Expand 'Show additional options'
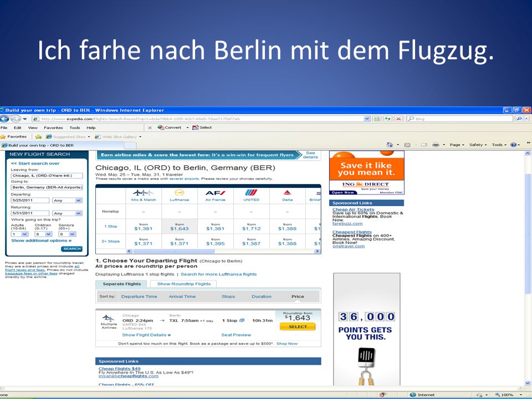 (x=42, y=241)
